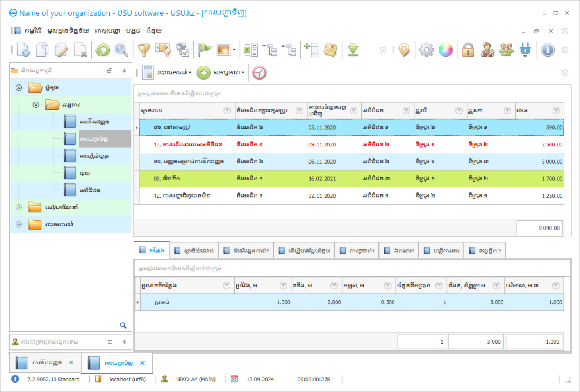Switch to the កន្លែង tab

click(x=152, y=250)
